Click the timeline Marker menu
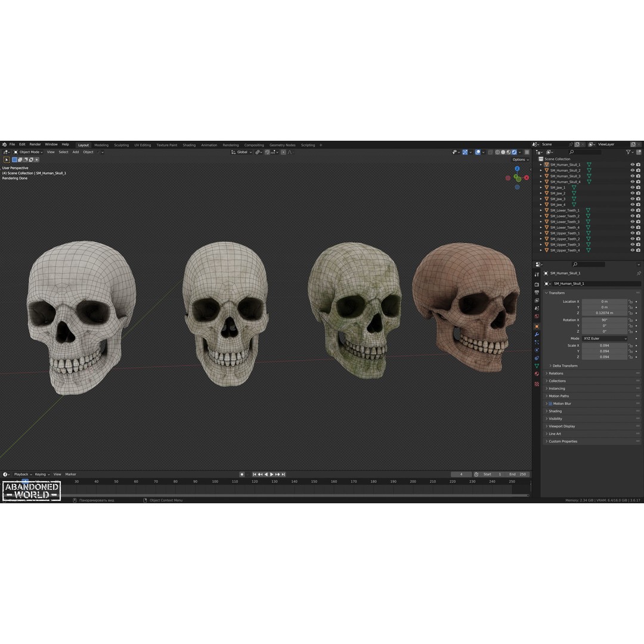Screen dimensions: 644x644 coord(70,475)
